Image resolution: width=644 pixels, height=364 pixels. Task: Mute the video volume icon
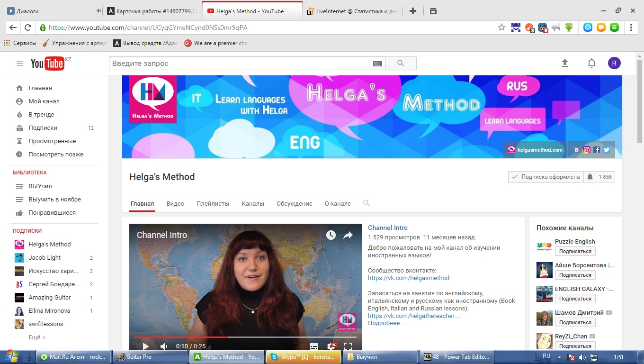click(164, 346)
